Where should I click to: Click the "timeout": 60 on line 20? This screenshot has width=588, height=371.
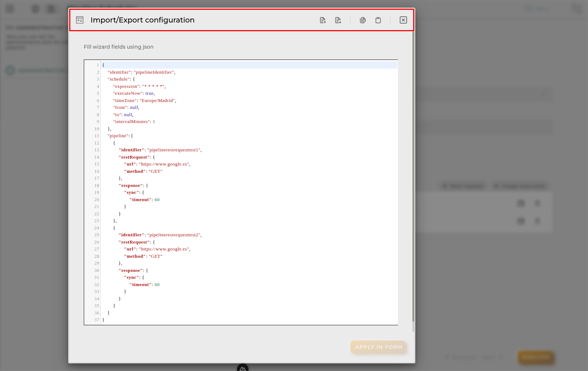[144, 200]
